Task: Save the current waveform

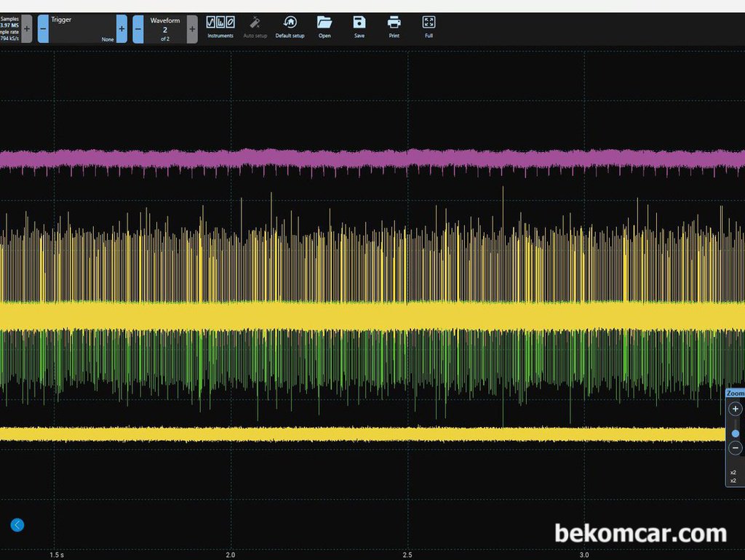Action: click(x=359, y=27)
